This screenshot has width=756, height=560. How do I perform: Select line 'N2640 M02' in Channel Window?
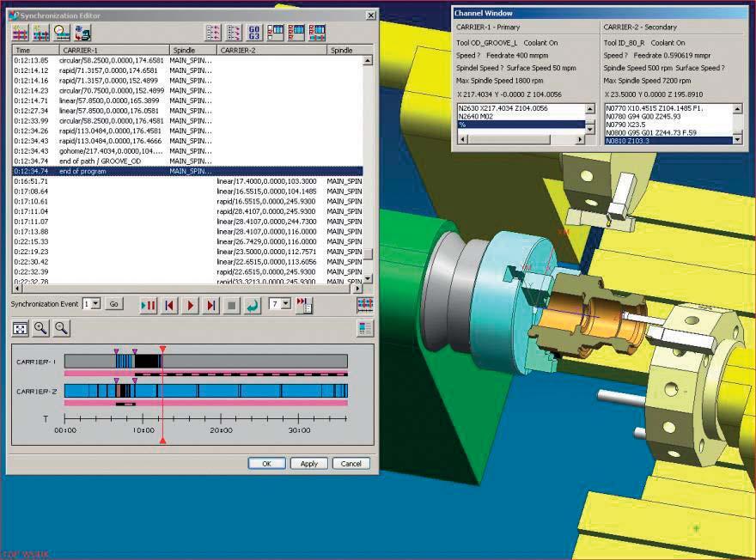(521, 116)
